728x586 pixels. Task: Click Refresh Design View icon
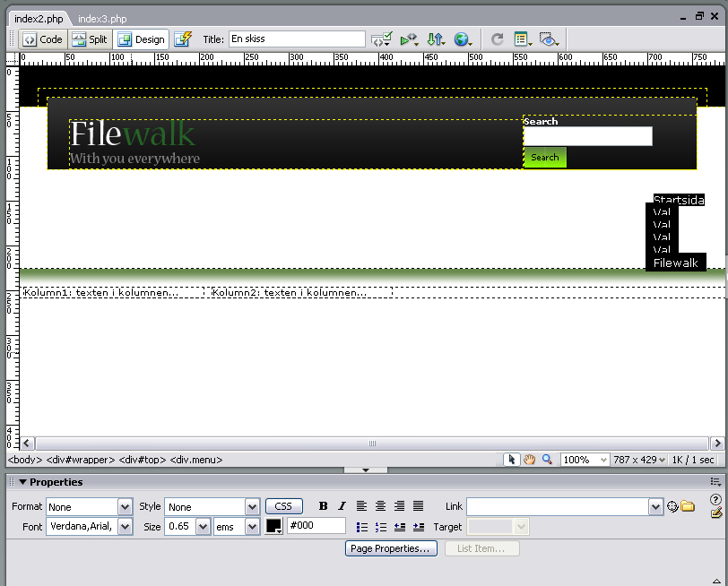click(x=498, y=39)
